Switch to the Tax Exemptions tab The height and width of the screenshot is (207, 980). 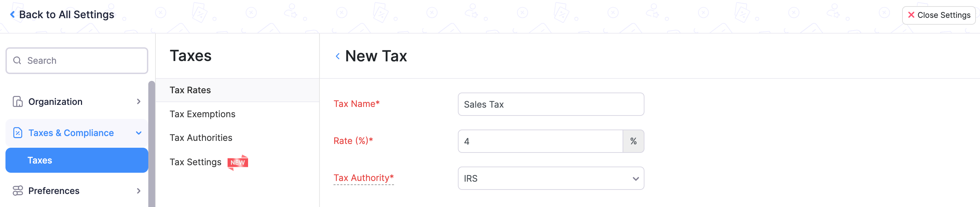[x=202, y=113]
